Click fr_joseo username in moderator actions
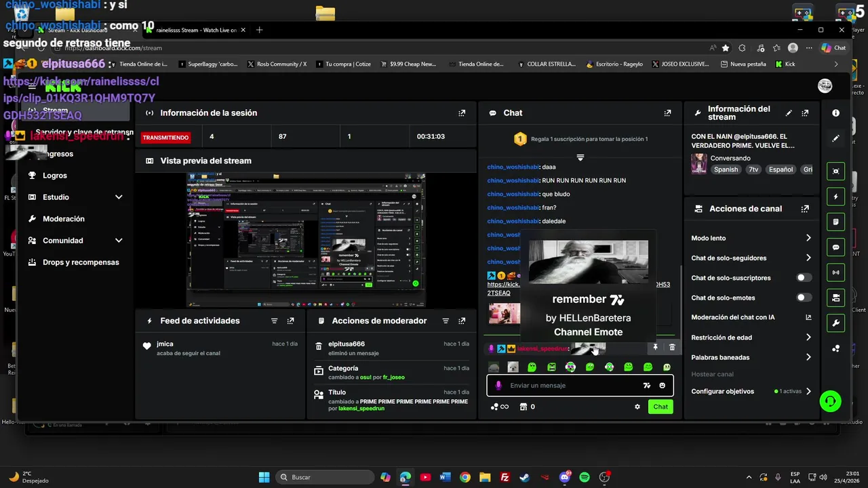 (x=393, y=377)
